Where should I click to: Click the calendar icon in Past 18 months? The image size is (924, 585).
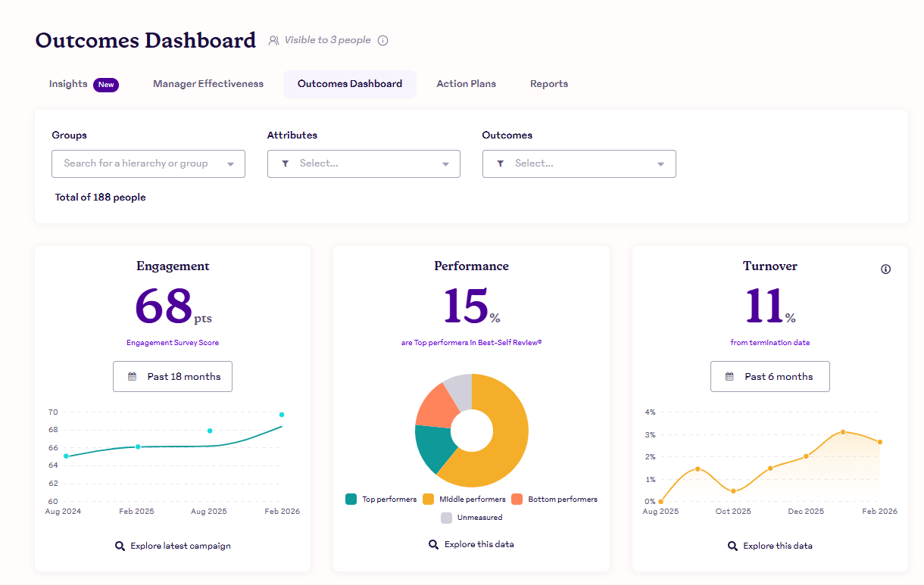pos(133,377)
